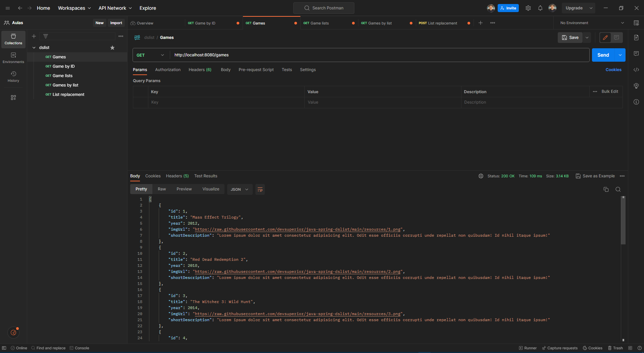Copy the response body
644x353 pixels.
click(x=606, y=189)
